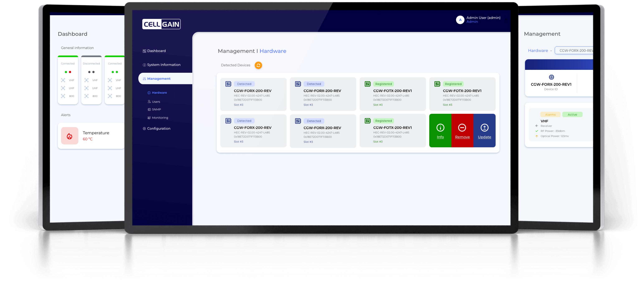The width and height of the screenshot is (644, 291).
Task: Expand the Configuration sidebar section
Action: click(x=159, y=128)
